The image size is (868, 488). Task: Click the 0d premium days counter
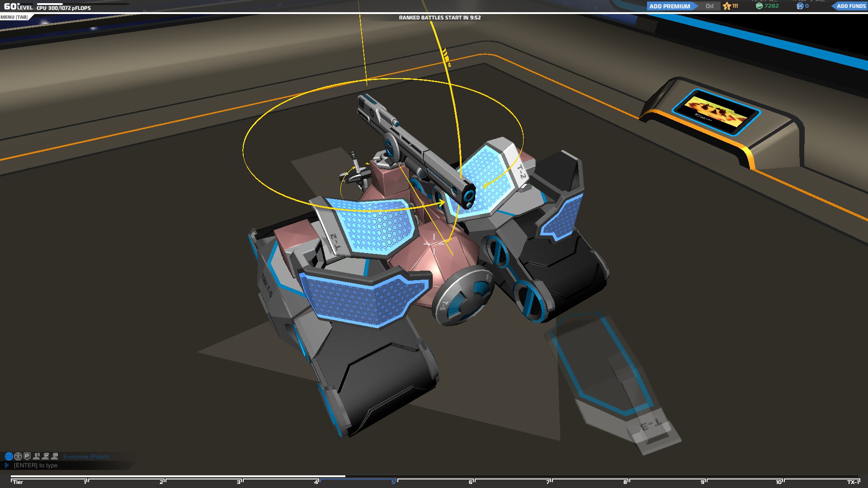click(x=709, y=6)
